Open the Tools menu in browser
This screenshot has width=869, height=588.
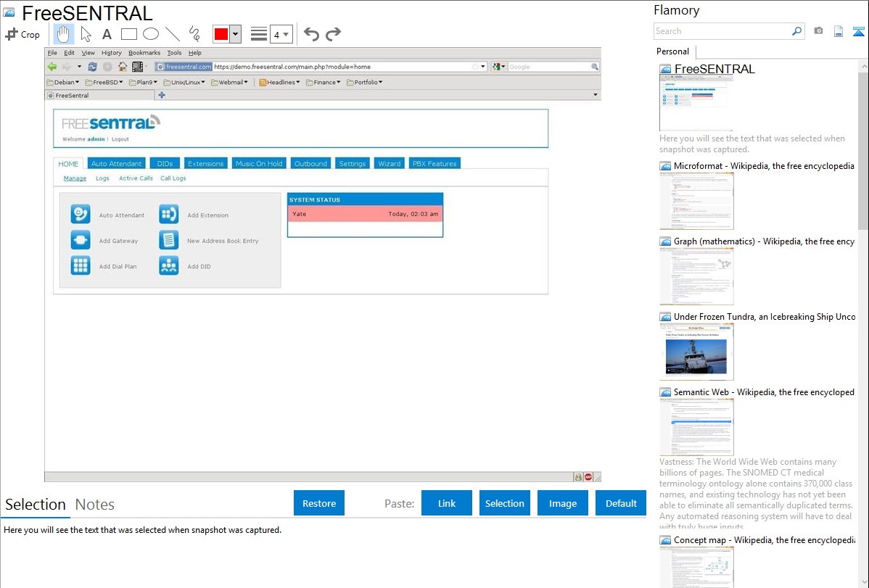coord(174,53)
